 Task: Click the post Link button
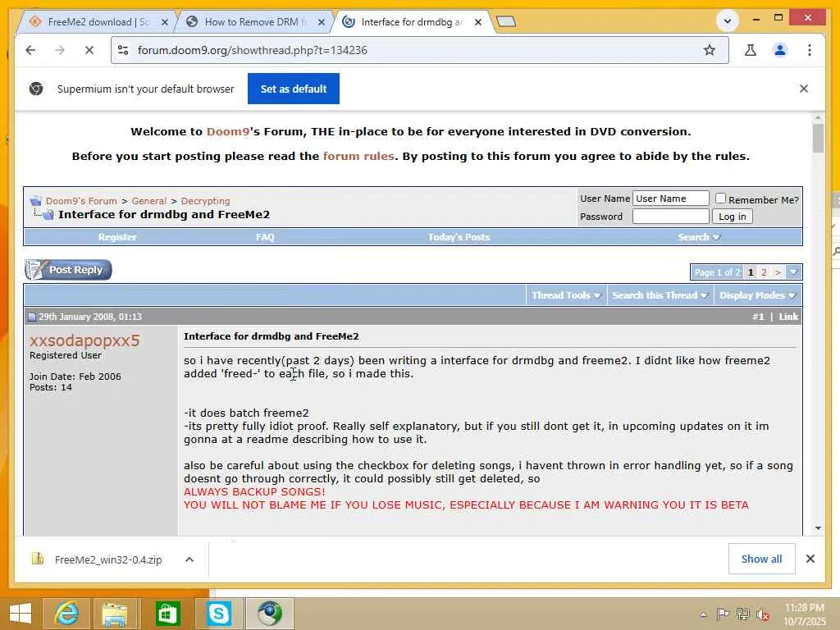click(x=788, y=317)
